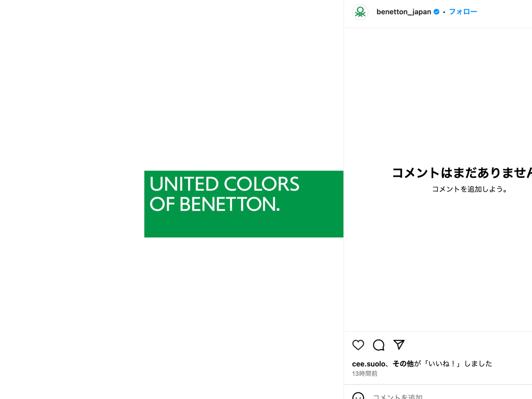Follow the account via フォロー link
This screenshot has height=399, width=532.
pos(463,12)
